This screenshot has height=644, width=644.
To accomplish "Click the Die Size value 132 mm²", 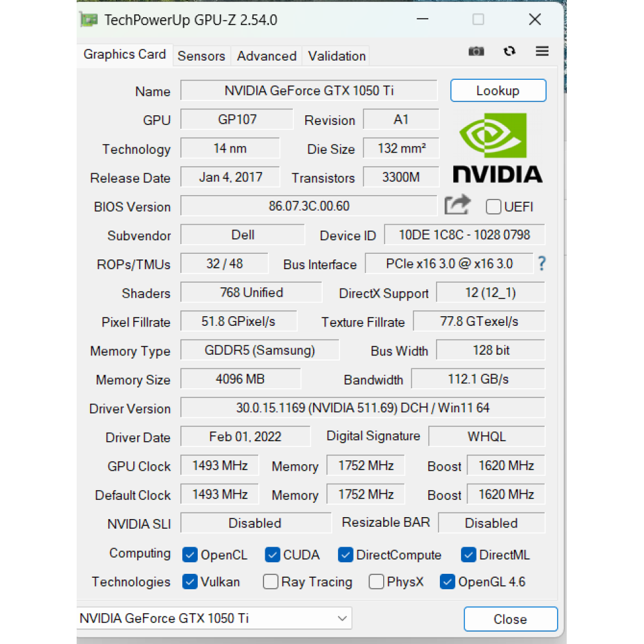I will point(401,148).
